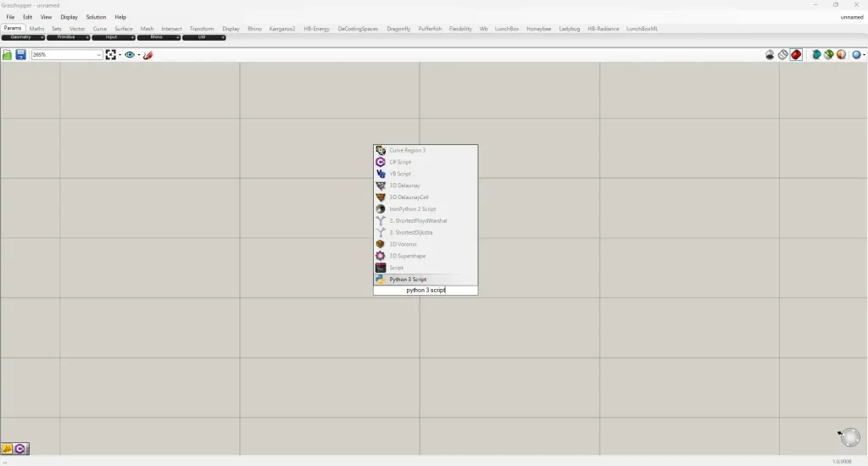Click the Open File folder icon
Viewport: 868px width, 466px height.
(7, 55)
